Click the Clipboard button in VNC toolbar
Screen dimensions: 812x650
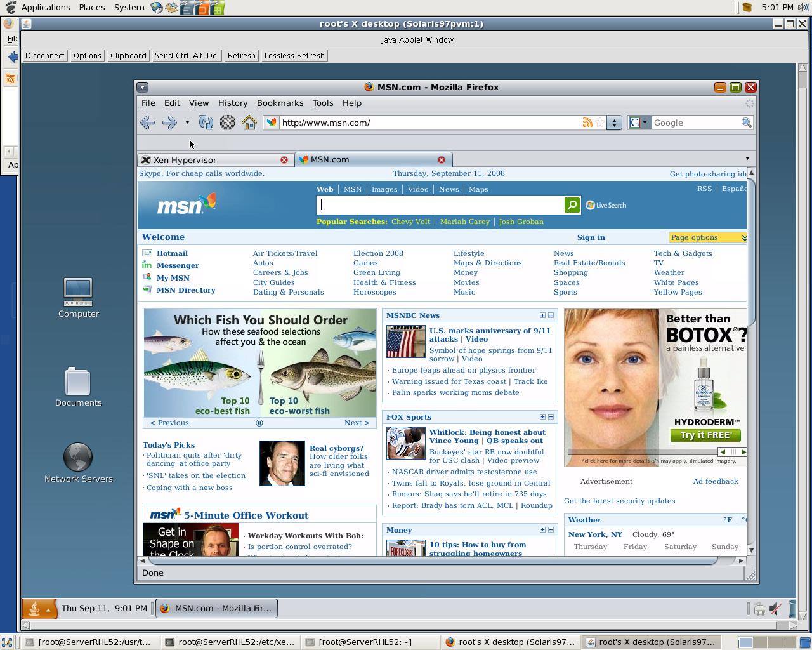pyautogui.click(x=128, y=56)
